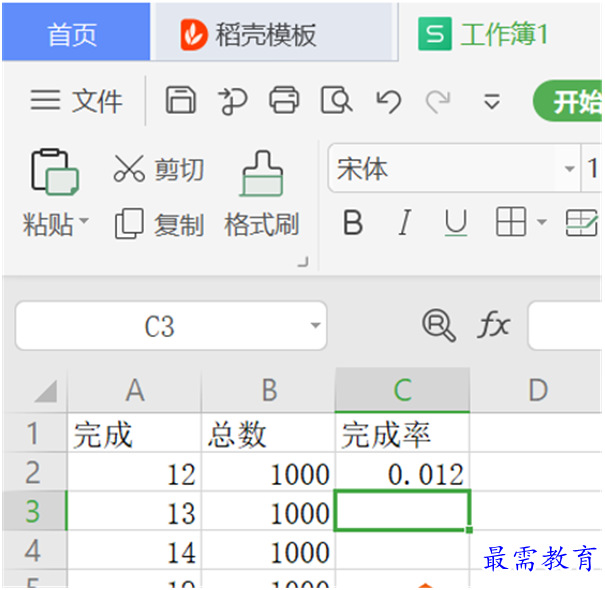Click the formula bar input field
605x590 pixels.
click(x=565, y=325)
